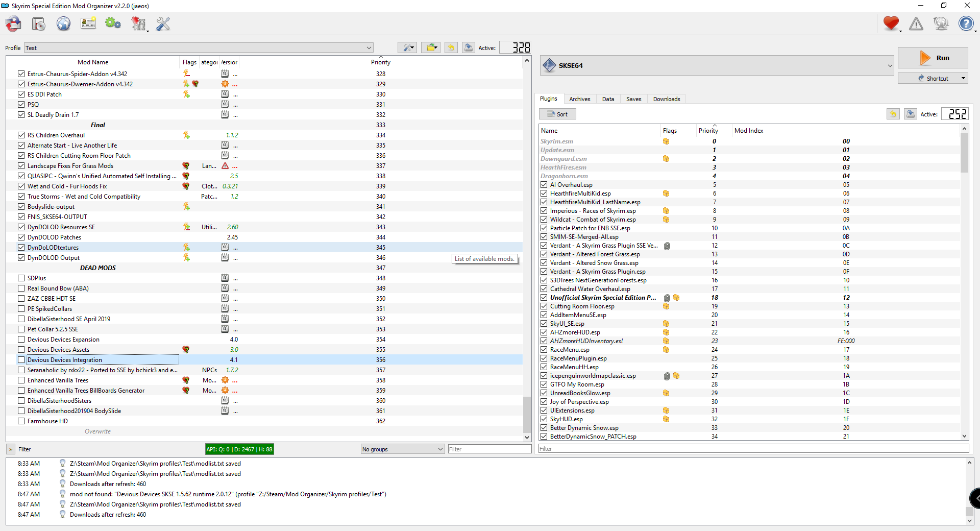Image resolution: width=980 pixels, height=531 pixels.
Task: Switch to the Archives tab
Action: pos(580,99)
